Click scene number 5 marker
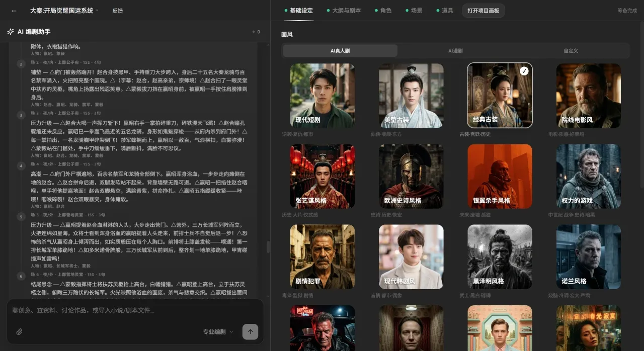Viewport: 644px width, 351px height. (21, 216)
